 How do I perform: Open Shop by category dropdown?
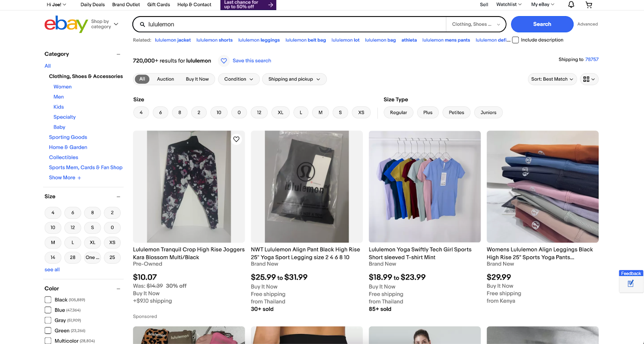[105, 24]
